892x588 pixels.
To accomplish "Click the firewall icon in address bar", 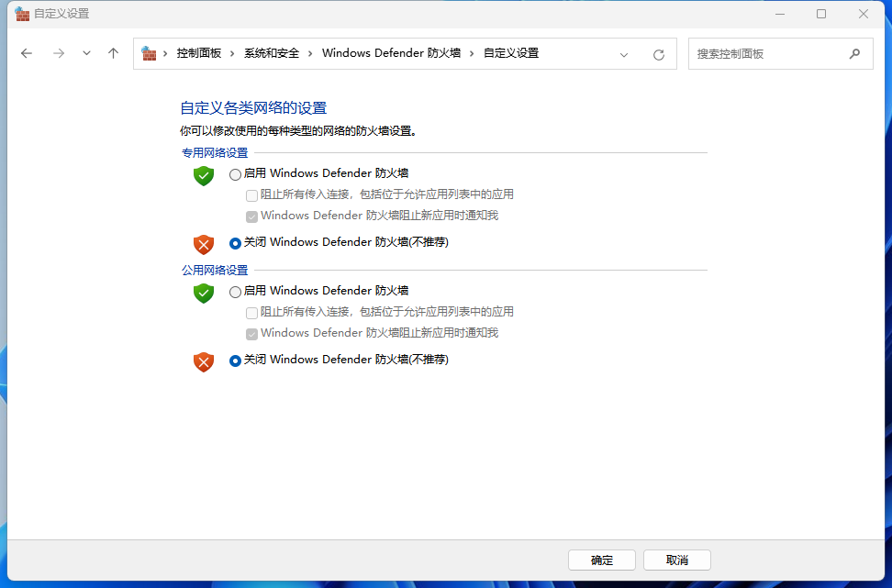I will coord(149,53).
